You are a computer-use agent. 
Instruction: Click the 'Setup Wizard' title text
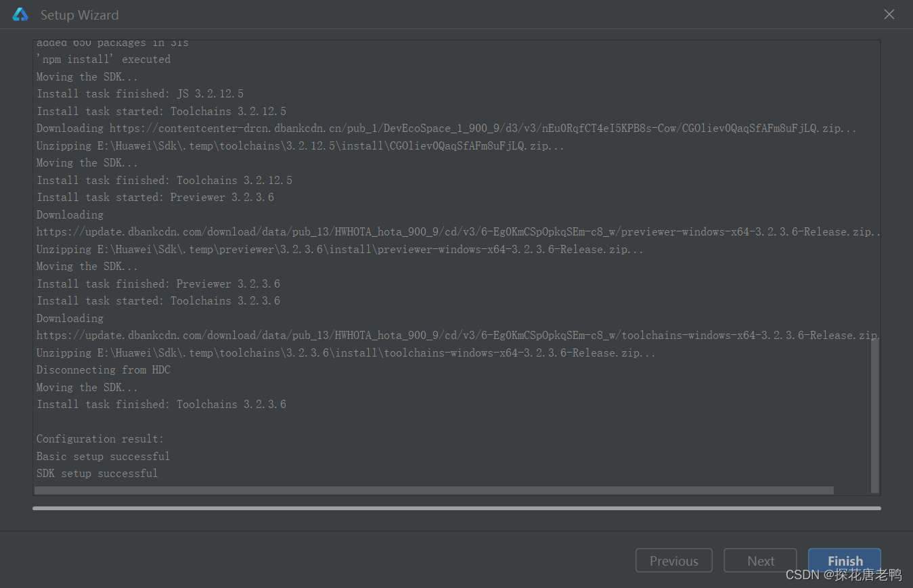(x=79, y=15)
